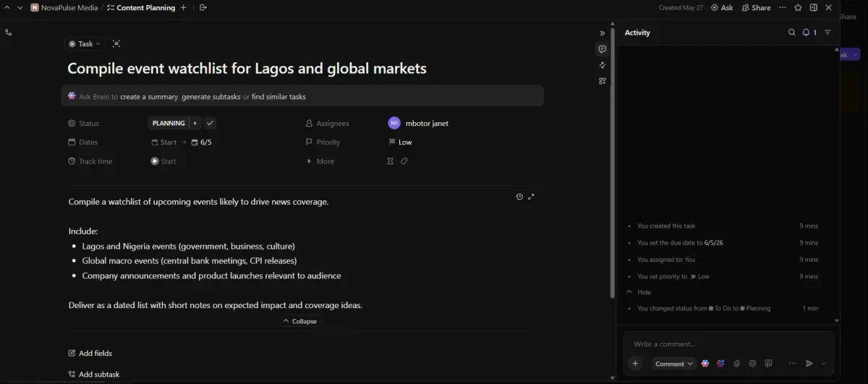
Task: Start the time tracking timer
Action: pyautogui.click(x=163, y=161)
